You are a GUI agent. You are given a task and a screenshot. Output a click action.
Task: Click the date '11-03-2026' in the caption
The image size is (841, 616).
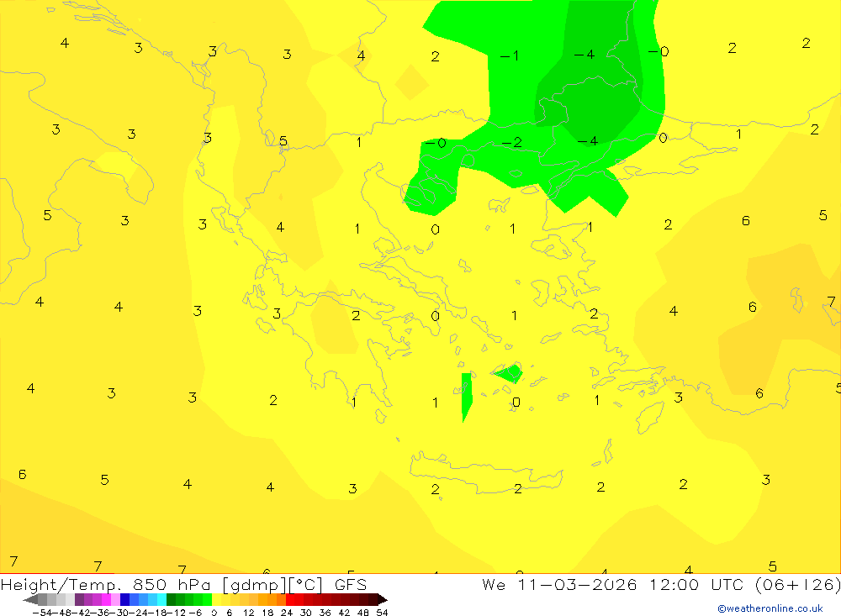[577, 585]
